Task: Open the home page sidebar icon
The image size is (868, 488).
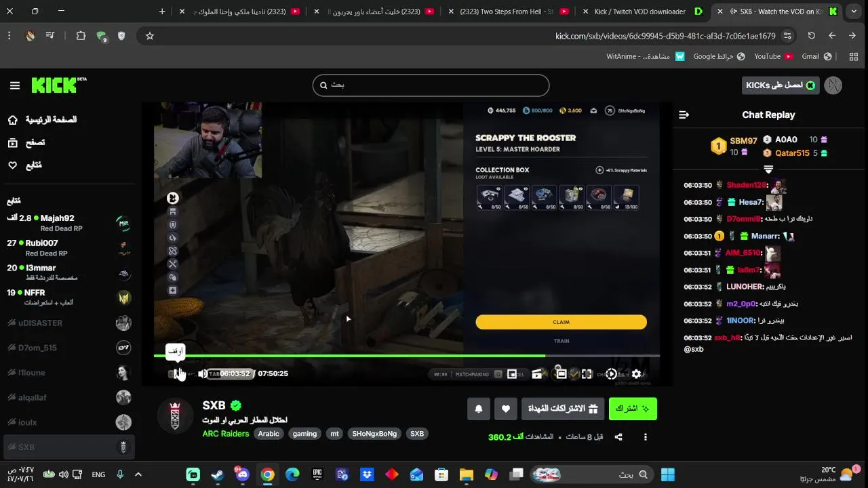Action: [13, 120]
